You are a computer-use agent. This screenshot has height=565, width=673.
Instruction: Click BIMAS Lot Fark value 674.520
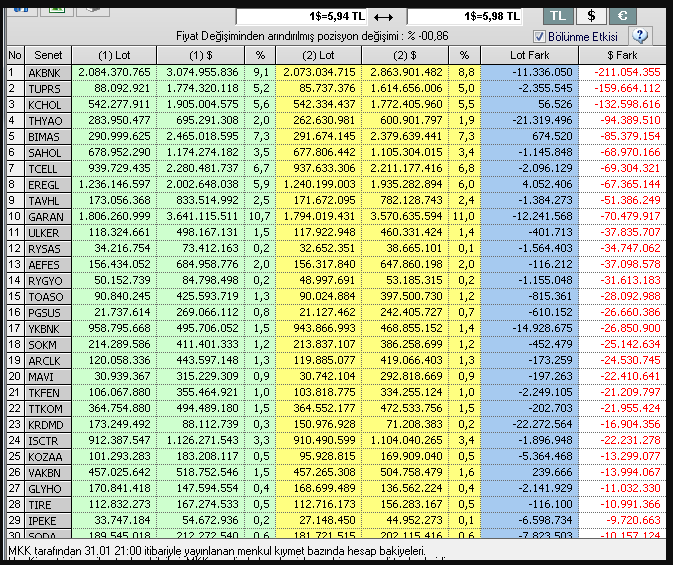point(551,136)
